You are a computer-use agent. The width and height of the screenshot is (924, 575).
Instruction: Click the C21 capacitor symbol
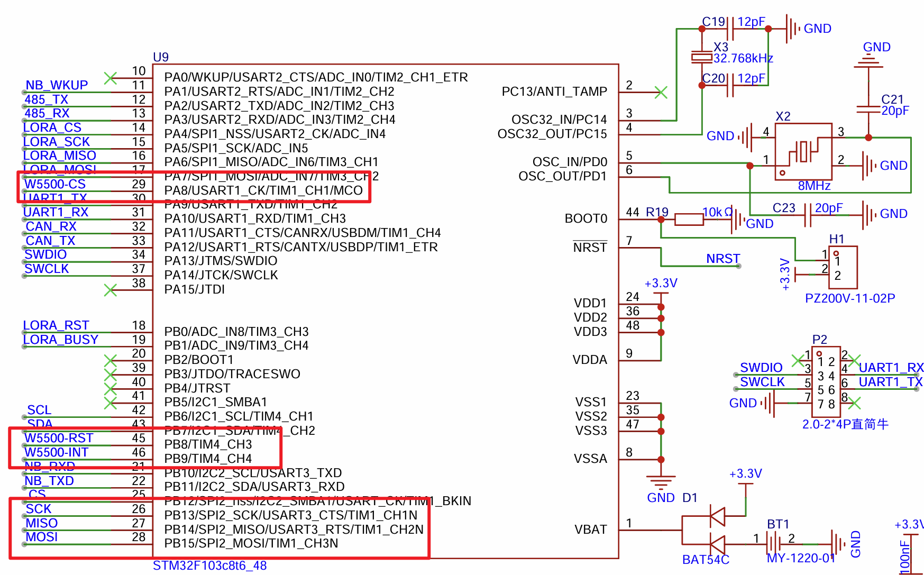[x=868, y=109]
